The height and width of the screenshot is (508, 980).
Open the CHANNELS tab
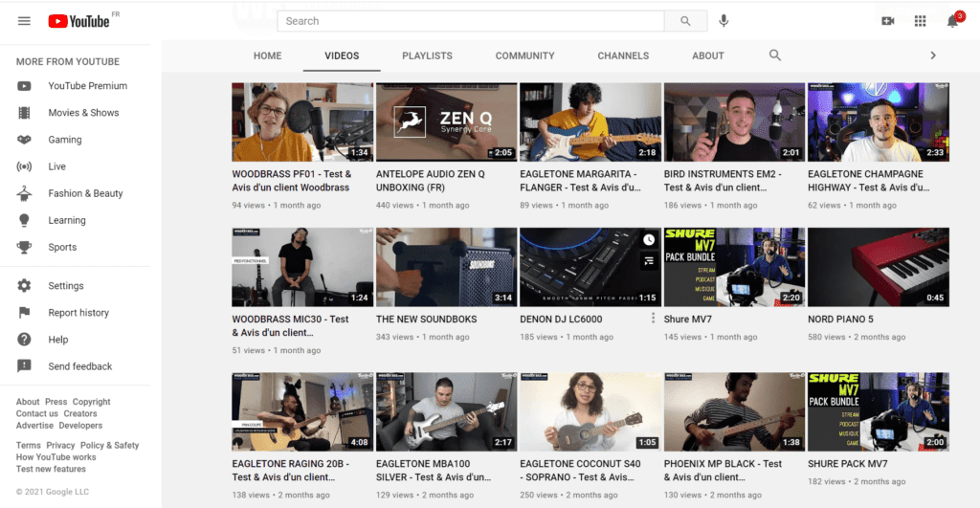click(623, 55)
